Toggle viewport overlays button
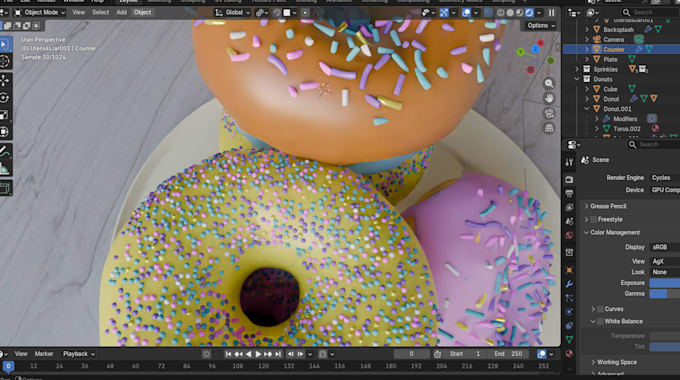Image resolution: width=680 pixels, height=380 pixels. click(x=466, y=13)
